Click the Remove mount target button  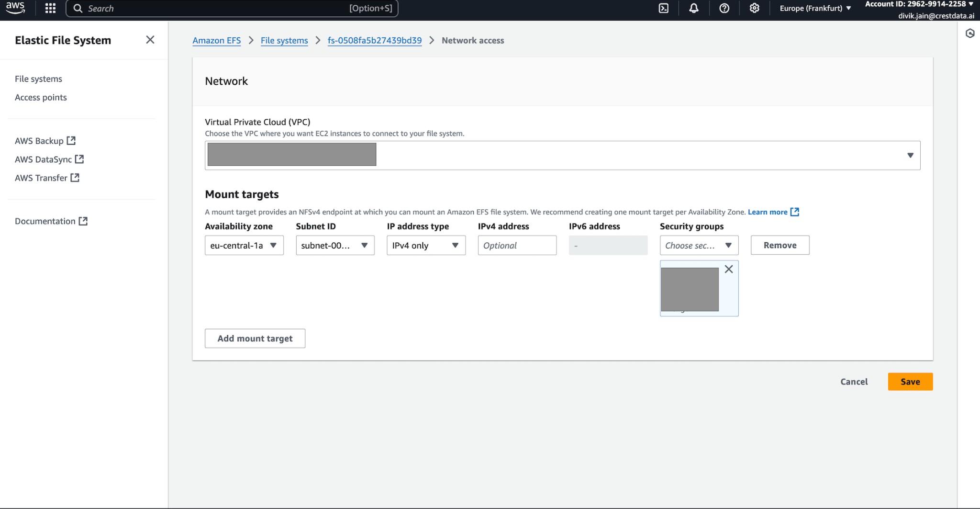(780, 245)
